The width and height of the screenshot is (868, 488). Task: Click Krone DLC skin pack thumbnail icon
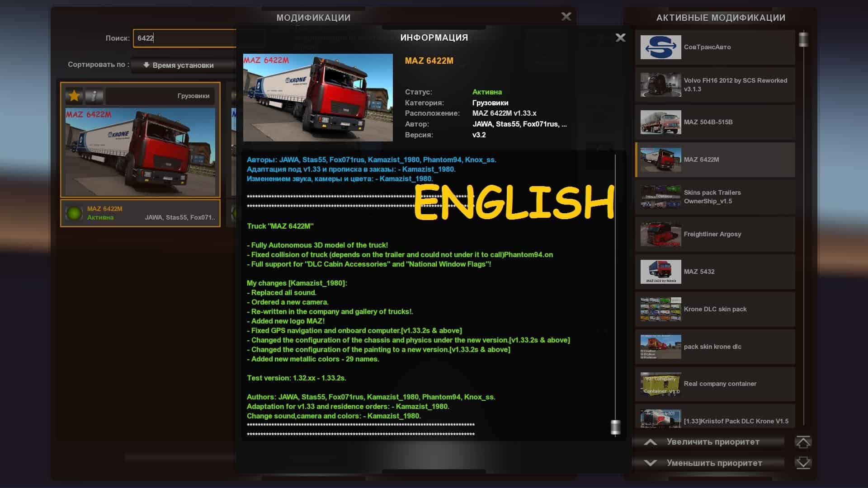coord(660,309)
